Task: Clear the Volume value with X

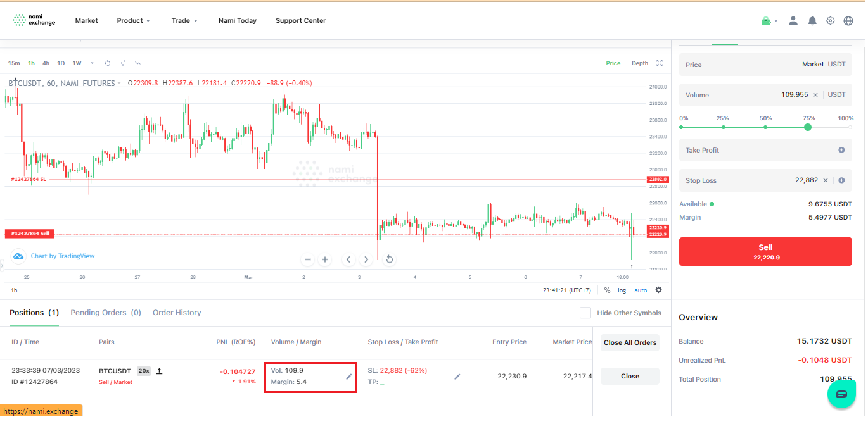Action: pos(815,95)
